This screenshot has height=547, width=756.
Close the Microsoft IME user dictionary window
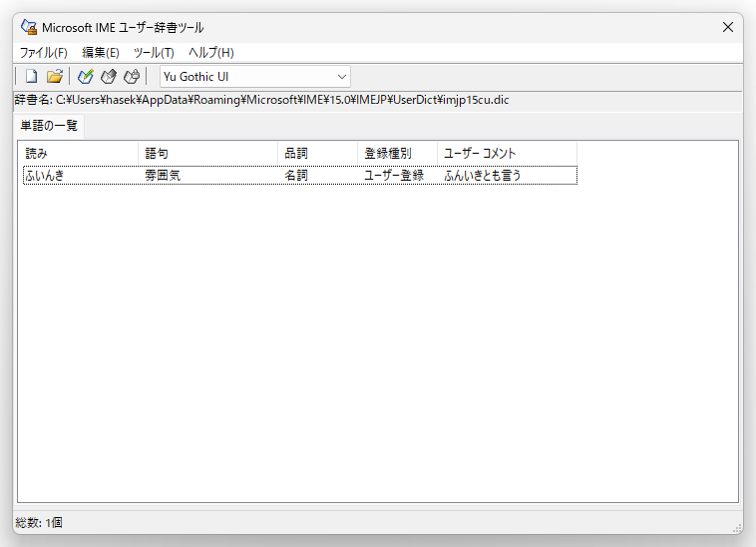coord(727,28)
